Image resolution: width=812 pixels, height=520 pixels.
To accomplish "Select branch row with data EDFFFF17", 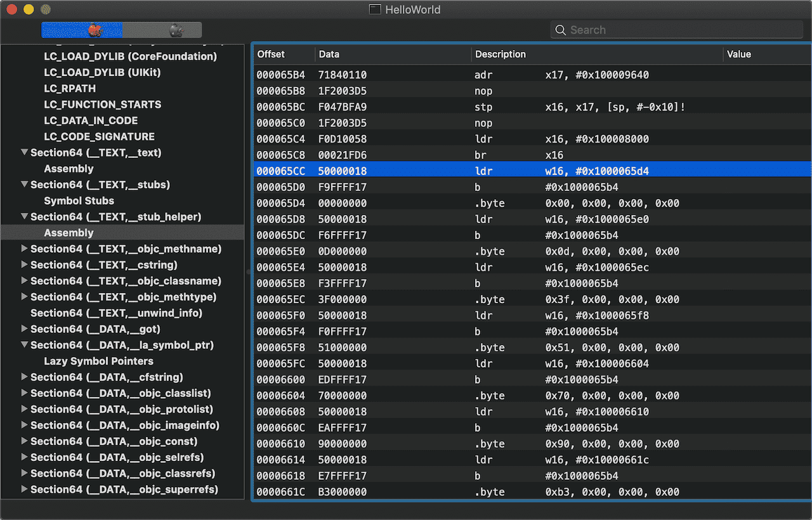I will (532, 379).
